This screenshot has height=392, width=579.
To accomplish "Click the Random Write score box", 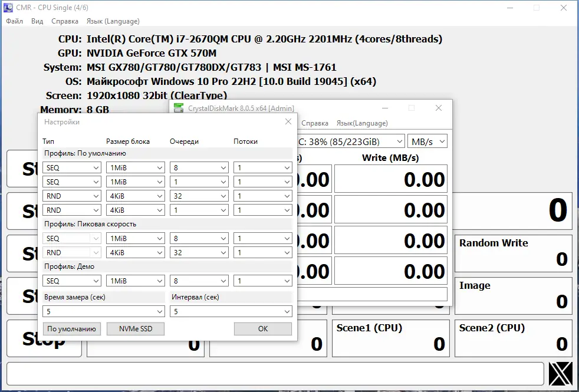I will [514, 253].
